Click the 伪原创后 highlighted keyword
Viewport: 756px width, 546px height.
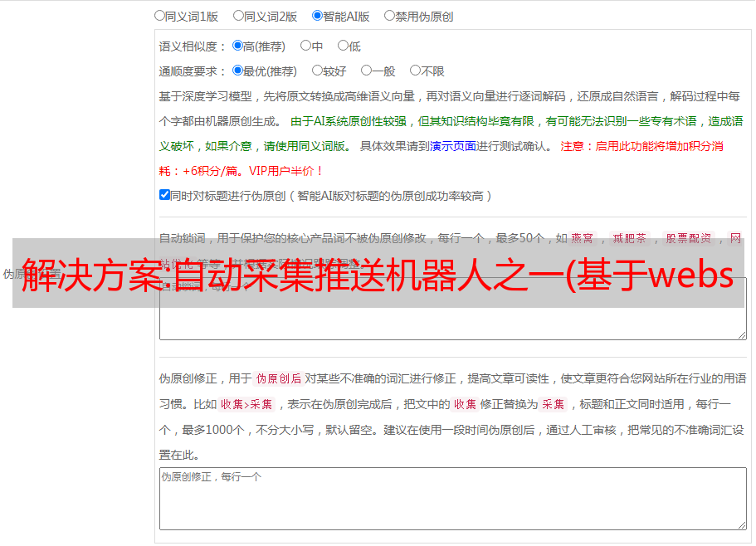(x=279, y=378)
